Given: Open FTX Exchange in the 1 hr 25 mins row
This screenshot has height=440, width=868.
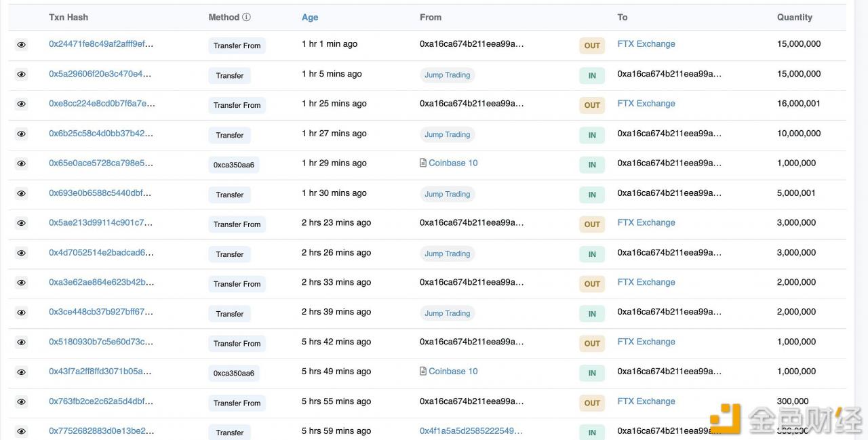Looking at the screenshot, I should [646, 104].
